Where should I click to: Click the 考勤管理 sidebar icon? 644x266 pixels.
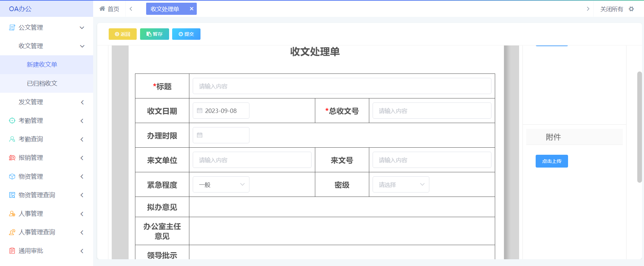point(12,121)
